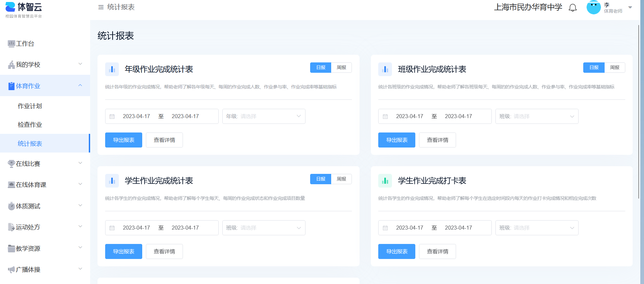The image size is (644, 284).
Task: Click the 工作台 monitor icon
Action: (11, 44)
